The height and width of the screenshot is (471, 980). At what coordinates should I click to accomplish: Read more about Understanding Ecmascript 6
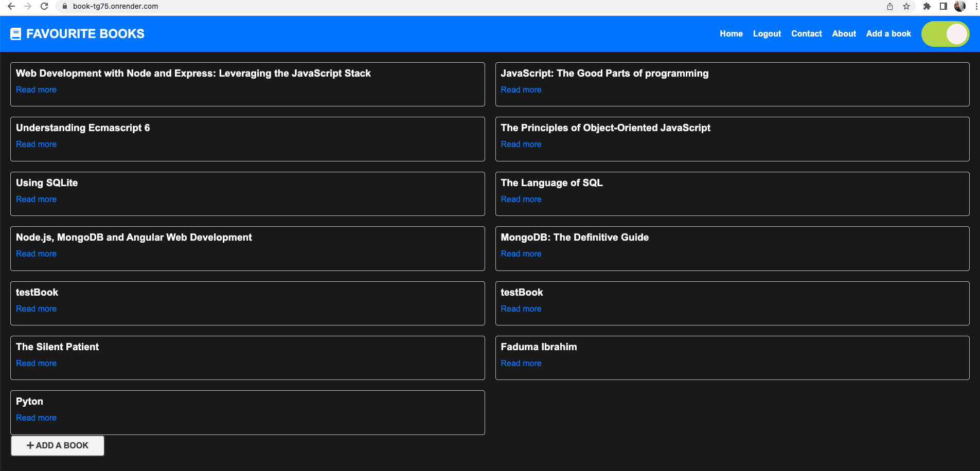click(x=36, y=144)
